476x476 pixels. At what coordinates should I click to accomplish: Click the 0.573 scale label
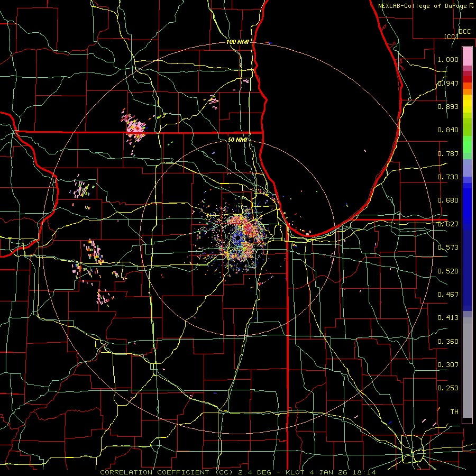click(x=448, y=248)
